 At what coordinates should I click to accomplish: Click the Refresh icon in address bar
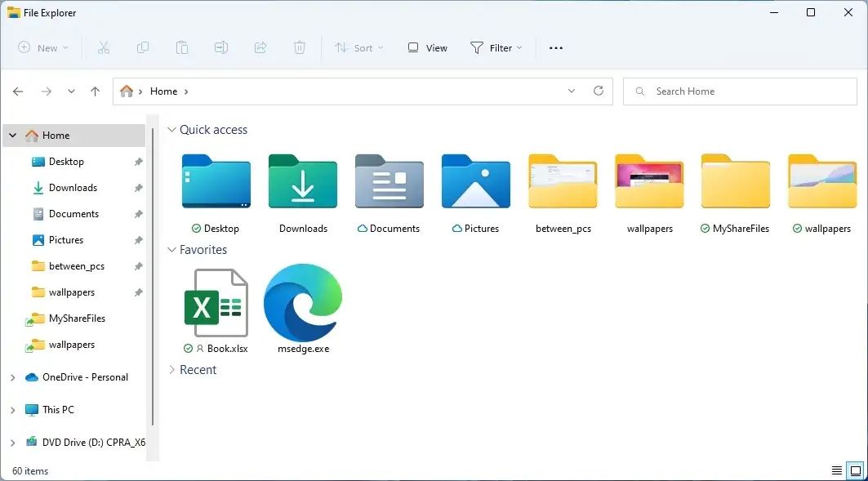pyautogui.click(x=599, y=91)
